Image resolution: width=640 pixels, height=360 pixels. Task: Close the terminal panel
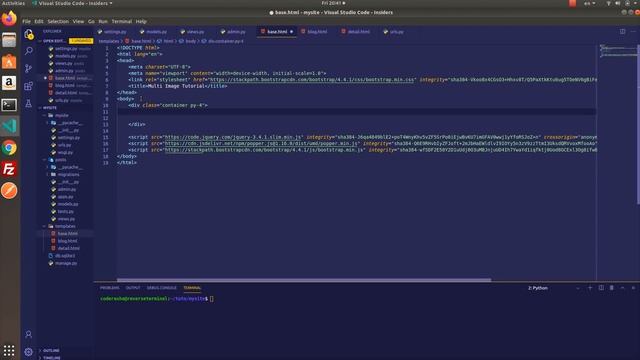pyautogui.click(x=633, y=288)
